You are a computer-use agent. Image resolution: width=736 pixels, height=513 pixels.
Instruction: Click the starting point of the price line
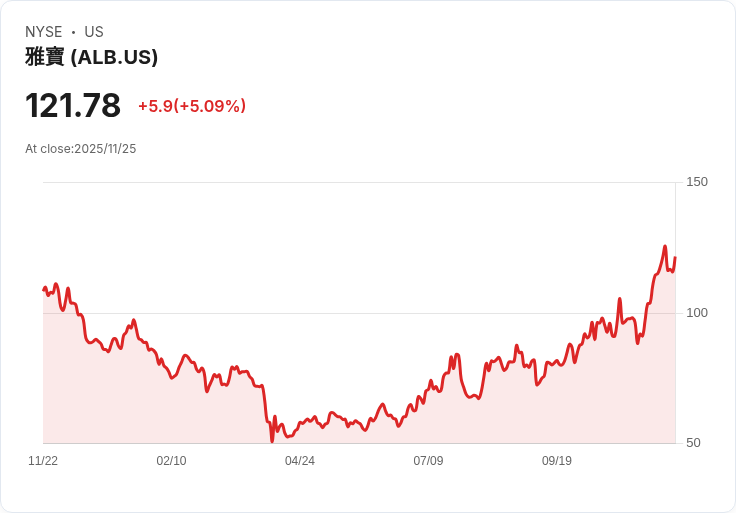coord(44,290)
